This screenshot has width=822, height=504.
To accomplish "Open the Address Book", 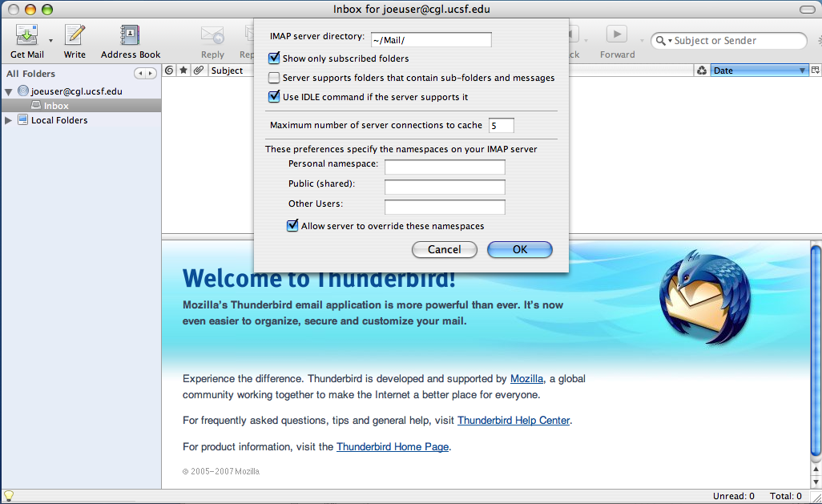I will click(130, 35).
